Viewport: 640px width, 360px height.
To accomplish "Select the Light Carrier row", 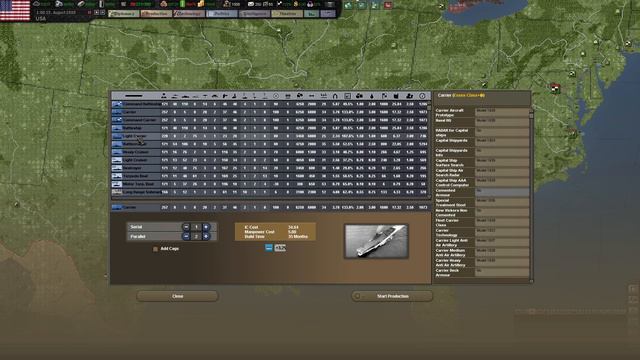I will coord(270,136).
